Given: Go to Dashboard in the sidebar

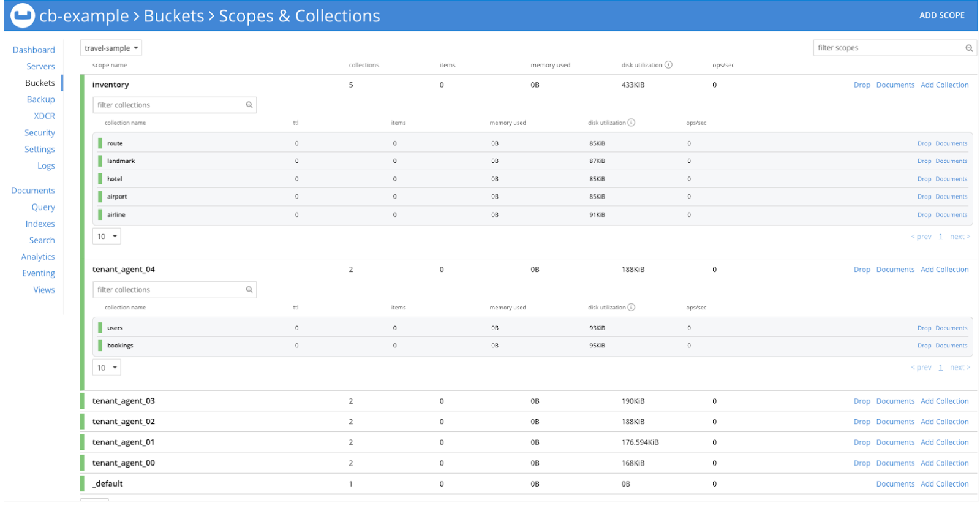Looking at the screenshot, I should click(34, 50).
